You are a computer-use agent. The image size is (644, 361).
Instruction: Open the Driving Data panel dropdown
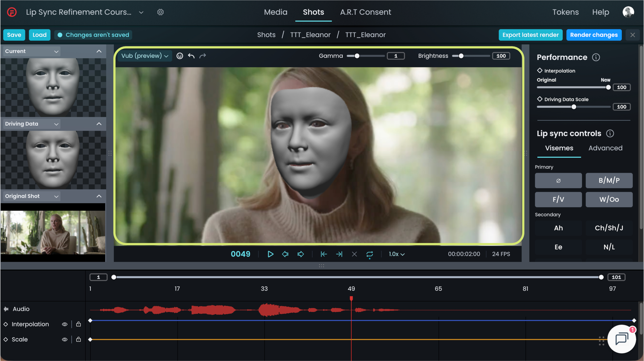(32, 124)
